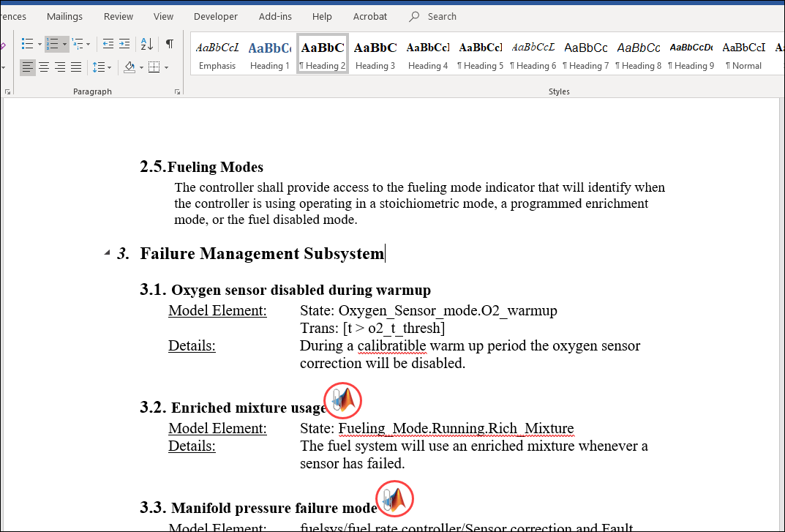Open the Developer ribbon tab
Screen dimensions: 785x532
coord(215,16)
